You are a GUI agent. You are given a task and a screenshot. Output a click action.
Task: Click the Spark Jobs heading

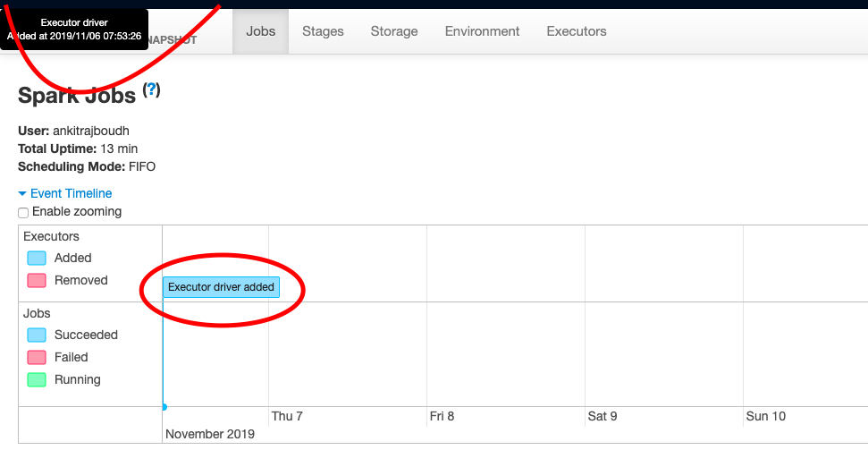(x=77, y=96)
